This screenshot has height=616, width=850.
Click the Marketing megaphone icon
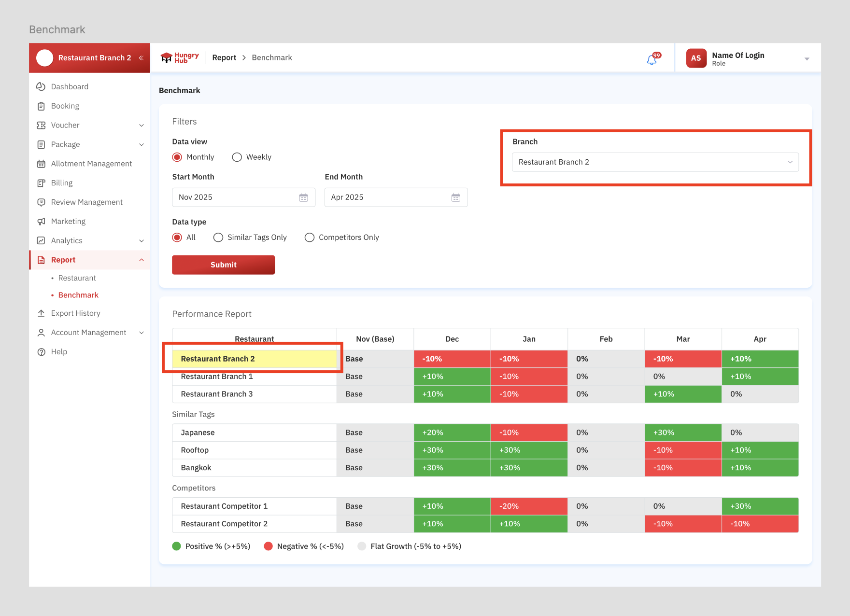[x=41, y=222]
